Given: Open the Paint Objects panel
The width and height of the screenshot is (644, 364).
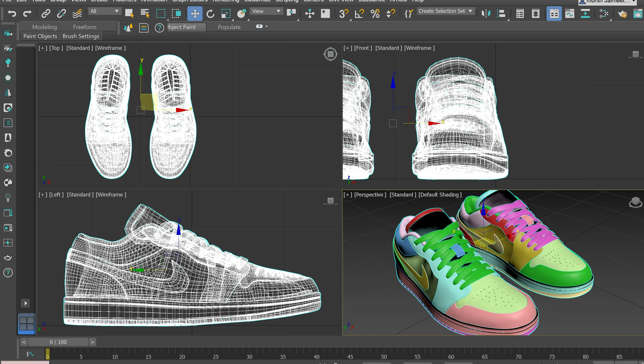Looking at the screenshot, I should click(x=40, y=36).
